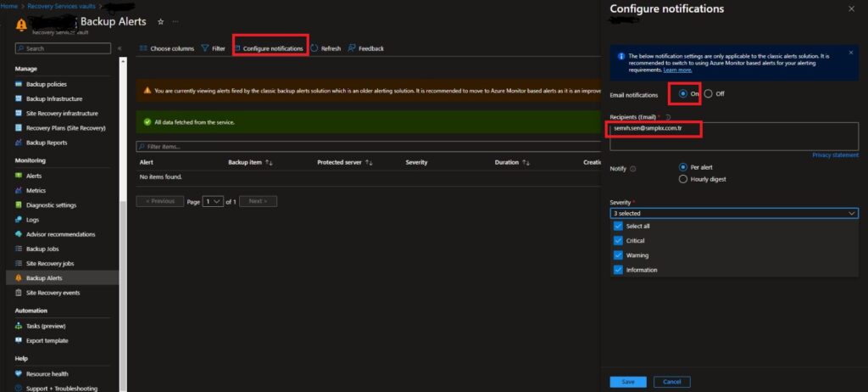Open Configure notifications in the toolbar
The image size is (868, 392).
coord(269,48)
